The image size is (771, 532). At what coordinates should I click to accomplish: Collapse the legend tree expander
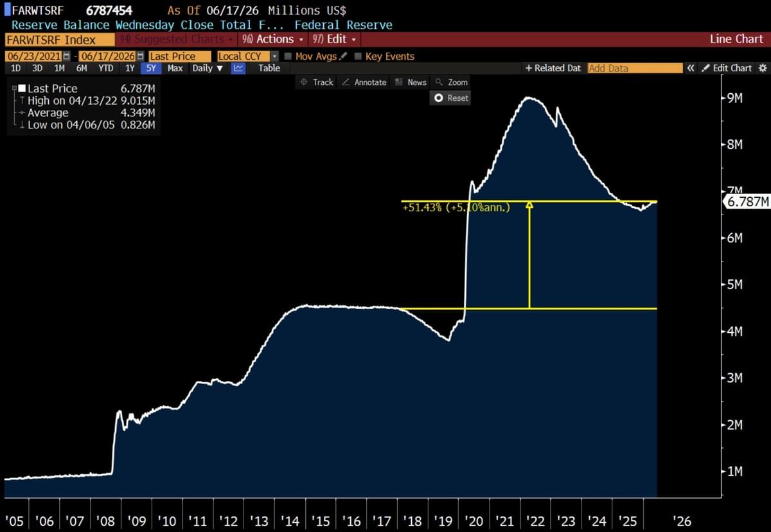pyautogui.click(x=14, y=89)
